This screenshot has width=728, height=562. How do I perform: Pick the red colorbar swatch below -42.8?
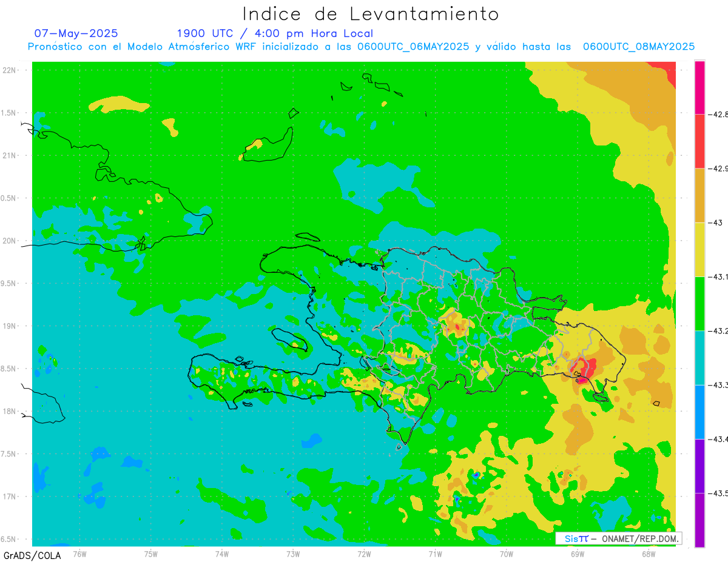[x=699, y=141]
